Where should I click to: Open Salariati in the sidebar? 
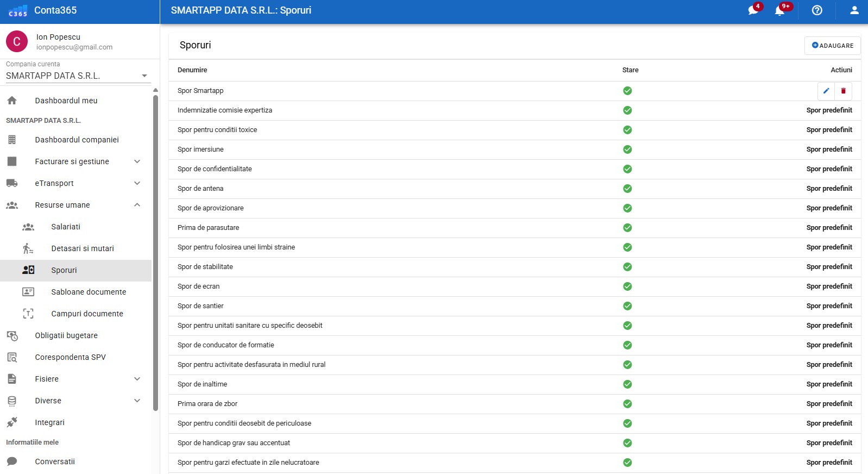pos(66,227)
